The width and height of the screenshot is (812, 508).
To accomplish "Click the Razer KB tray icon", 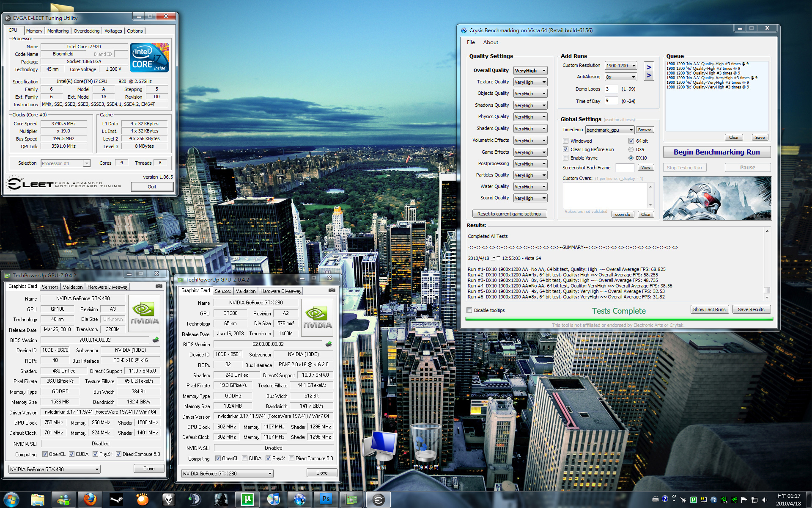I will 724,500.
